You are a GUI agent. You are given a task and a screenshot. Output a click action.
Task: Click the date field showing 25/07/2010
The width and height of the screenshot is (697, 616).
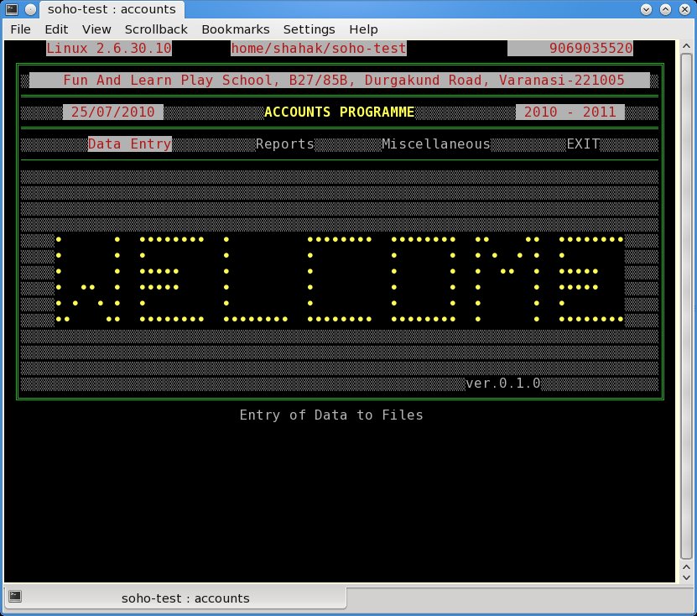coord(113,112)
